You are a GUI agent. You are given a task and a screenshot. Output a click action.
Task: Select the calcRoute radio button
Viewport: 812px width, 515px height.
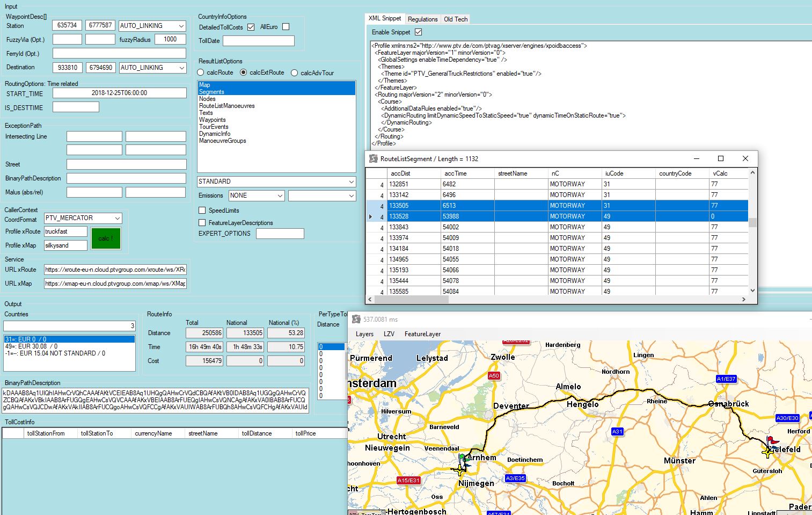click(201, 72)
